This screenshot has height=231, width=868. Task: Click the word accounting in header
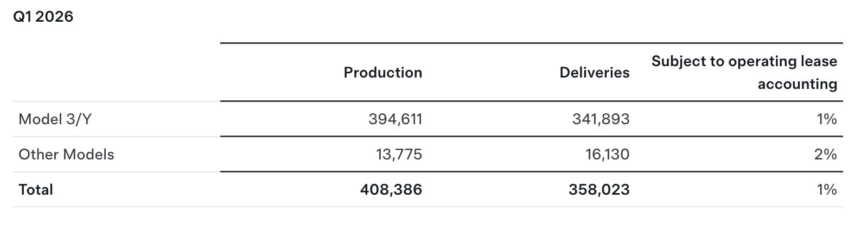[x=797, y=84]
